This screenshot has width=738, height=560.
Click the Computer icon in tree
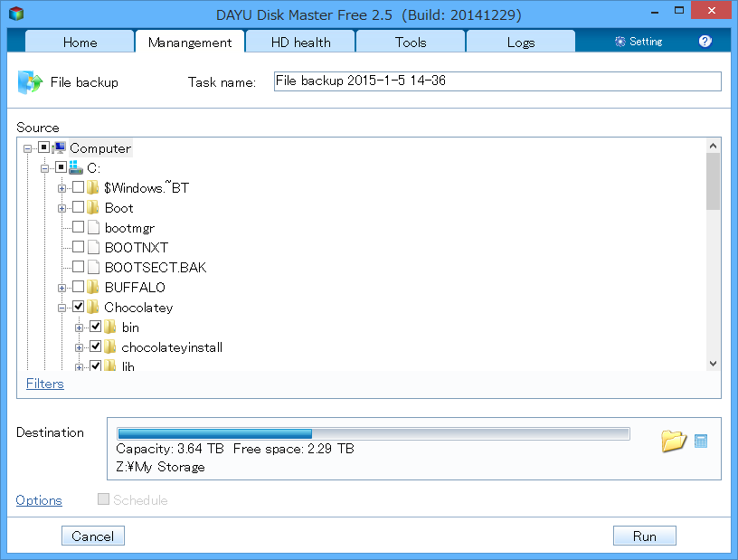point(60,147)
